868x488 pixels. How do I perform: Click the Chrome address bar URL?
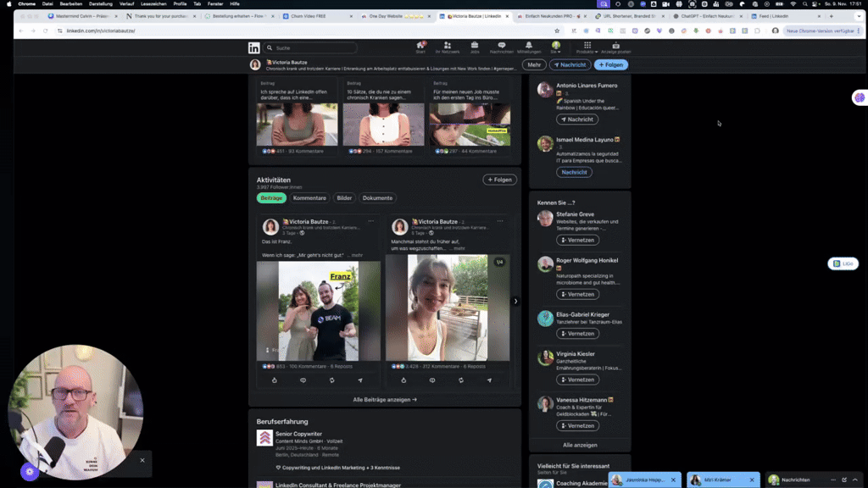[x=101, y=31]
